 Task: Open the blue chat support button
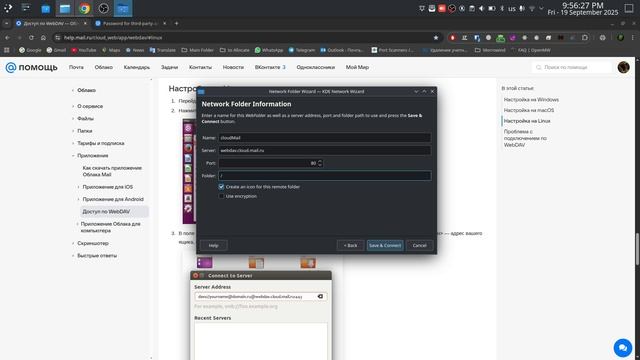click(x=622, y=348)
